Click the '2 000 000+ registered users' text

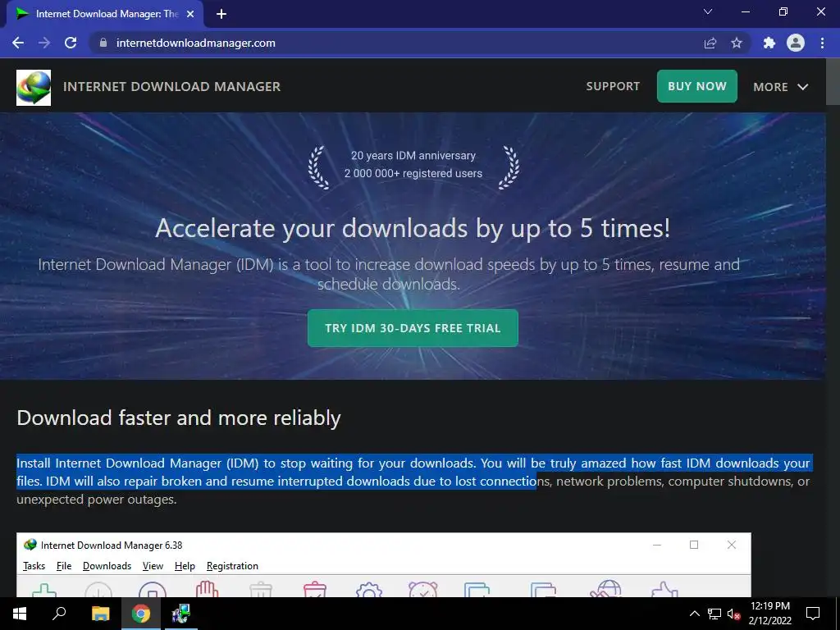[x=413, y=174]
